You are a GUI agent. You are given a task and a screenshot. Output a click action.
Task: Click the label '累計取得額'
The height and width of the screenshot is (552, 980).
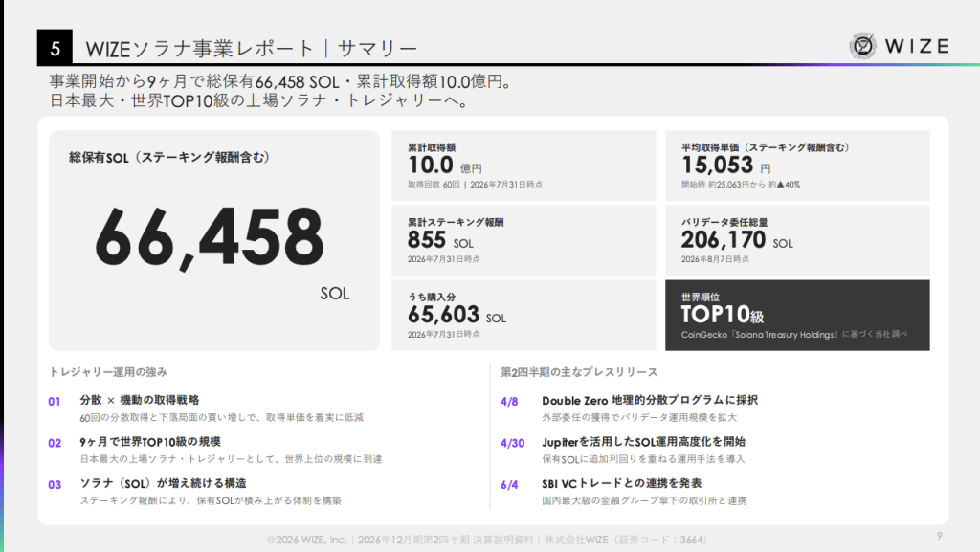point(432,147)
